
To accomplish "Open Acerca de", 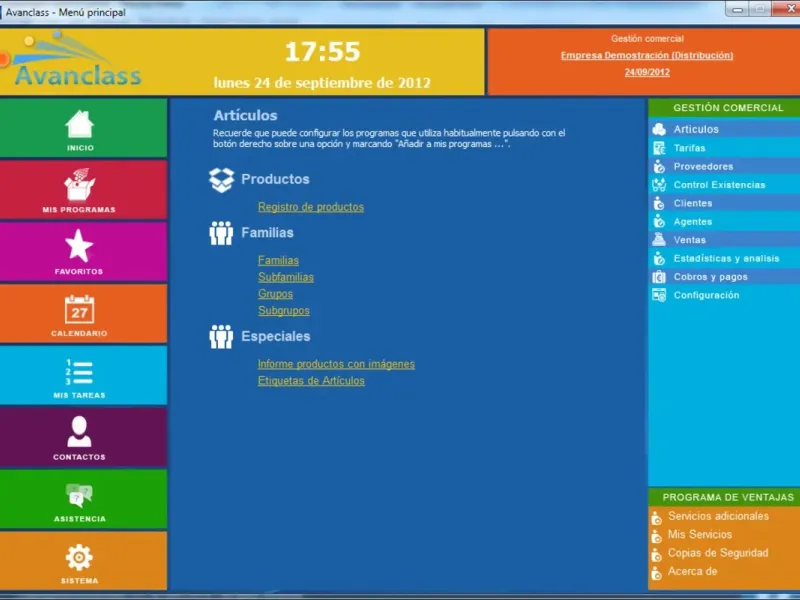I will [x=692, y=571].
